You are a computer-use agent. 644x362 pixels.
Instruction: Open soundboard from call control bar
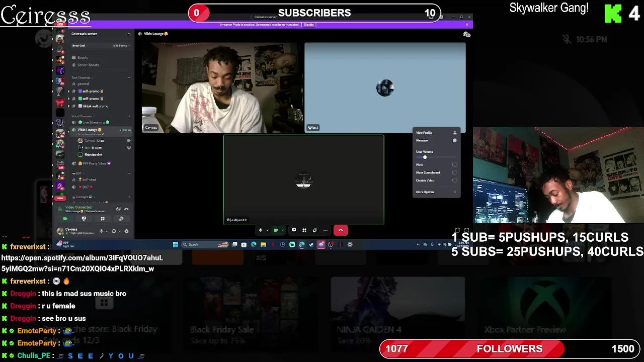tap(315, 230)
